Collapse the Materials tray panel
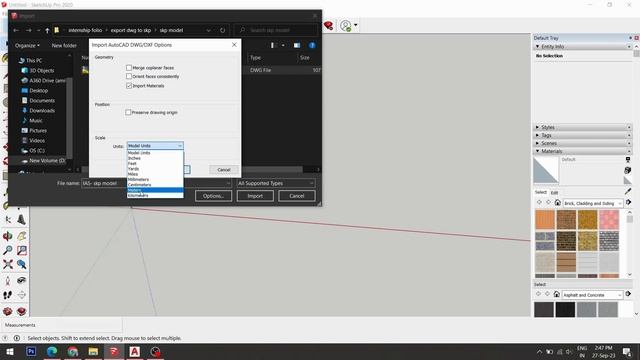Screen dimensions: 640x360 582,151
